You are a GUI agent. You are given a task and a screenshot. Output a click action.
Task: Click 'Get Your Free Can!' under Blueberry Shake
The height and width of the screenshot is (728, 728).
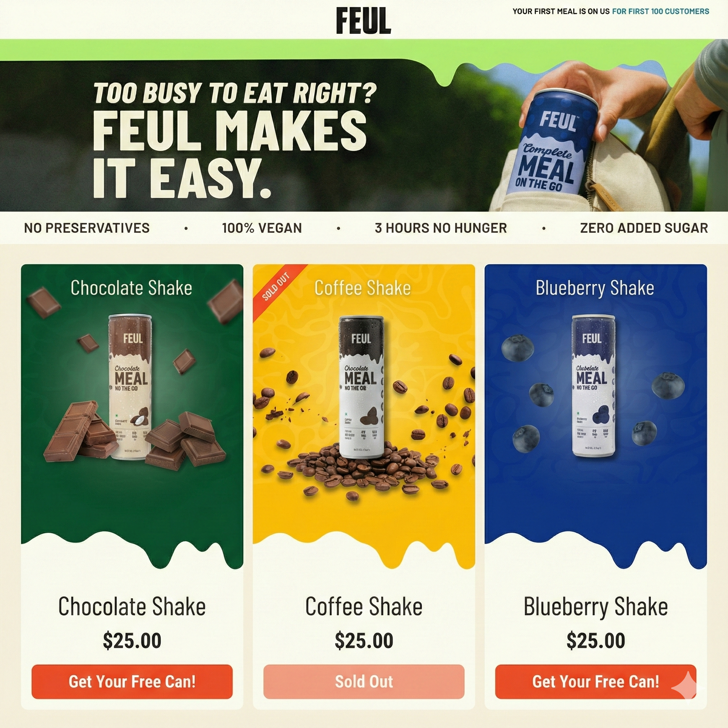[595, 681]
